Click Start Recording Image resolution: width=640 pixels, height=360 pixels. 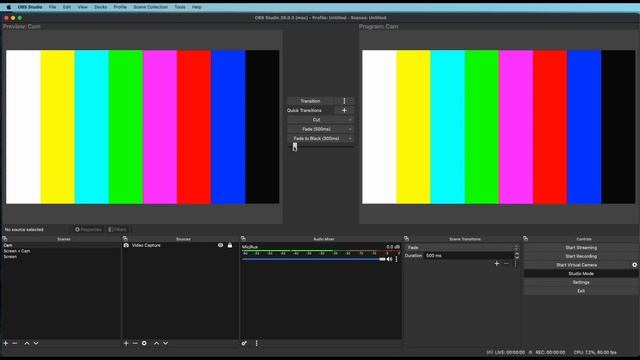click(x=581, y=256)
